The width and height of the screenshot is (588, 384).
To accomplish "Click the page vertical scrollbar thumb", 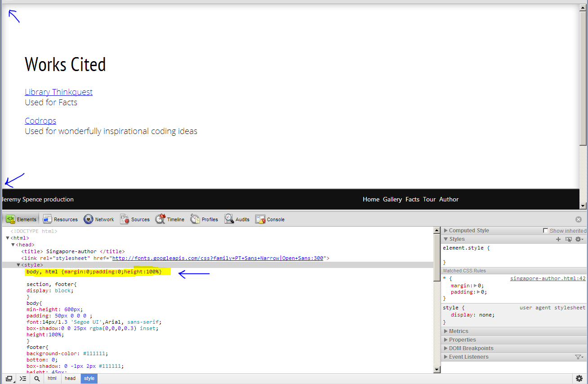I will click(x=583, y=78).
